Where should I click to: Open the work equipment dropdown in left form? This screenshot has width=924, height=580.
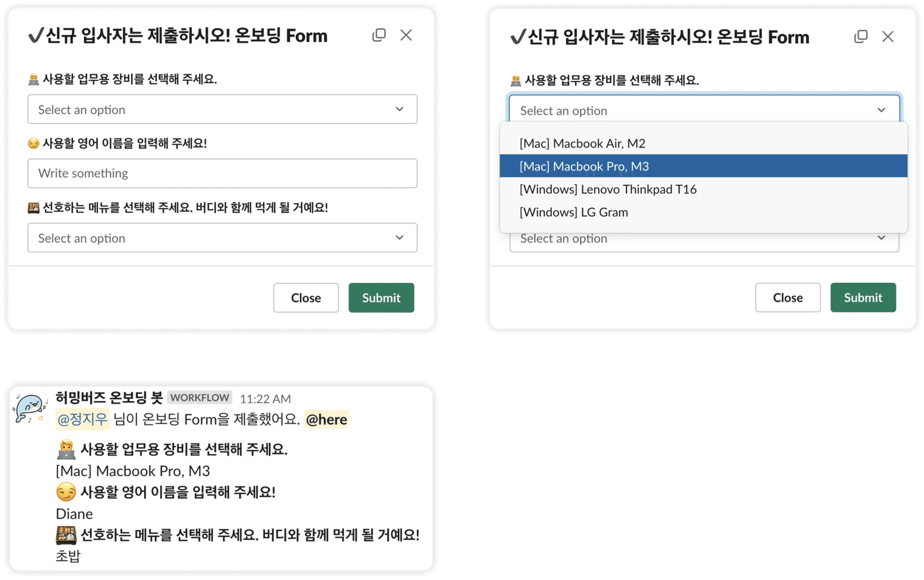pos(222,110)
